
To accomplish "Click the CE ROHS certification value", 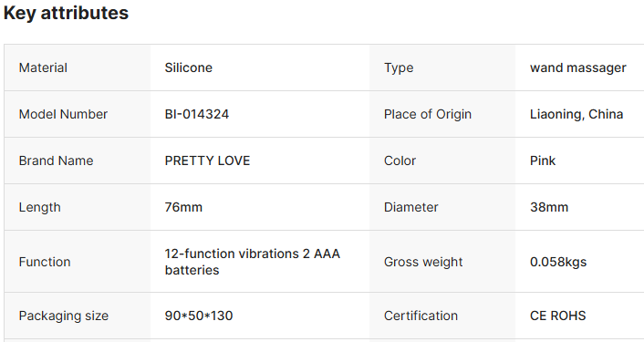I will tap(557, 316).
